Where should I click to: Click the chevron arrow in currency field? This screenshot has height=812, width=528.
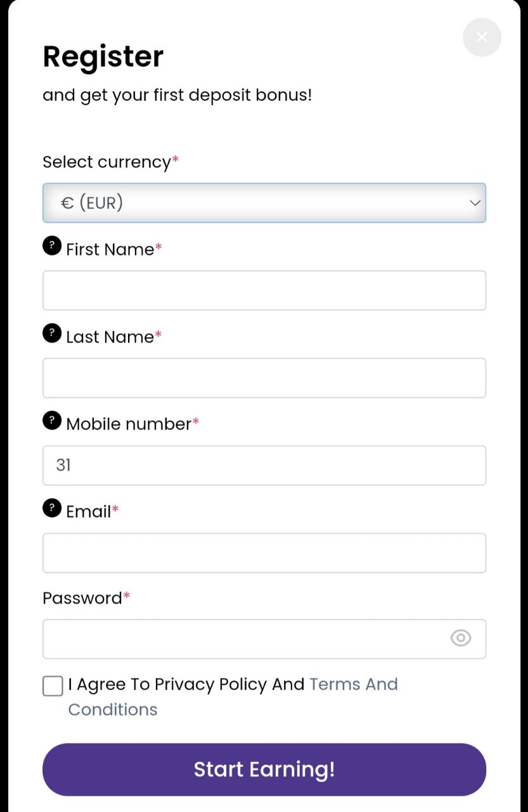pyautogui.click(x=475, y=203)
